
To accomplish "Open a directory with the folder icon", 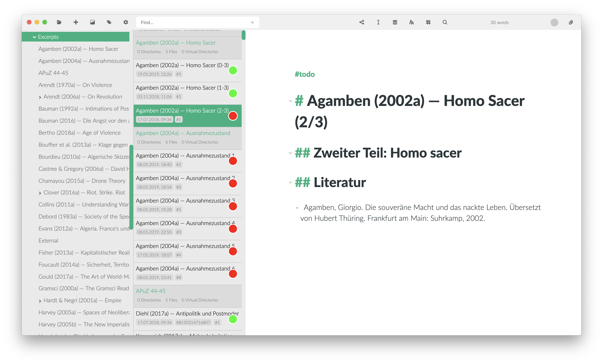I will 59,22.
